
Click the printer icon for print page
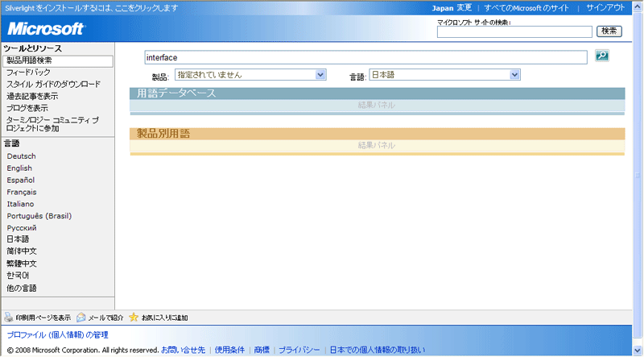[x=9, y=317]
